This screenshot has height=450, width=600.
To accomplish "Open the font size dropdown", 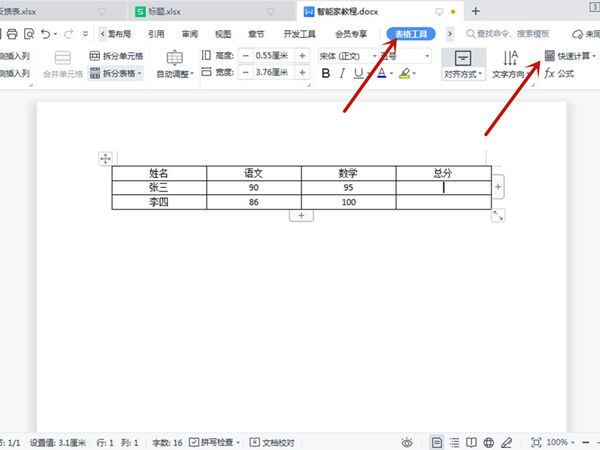I will 427,56.
